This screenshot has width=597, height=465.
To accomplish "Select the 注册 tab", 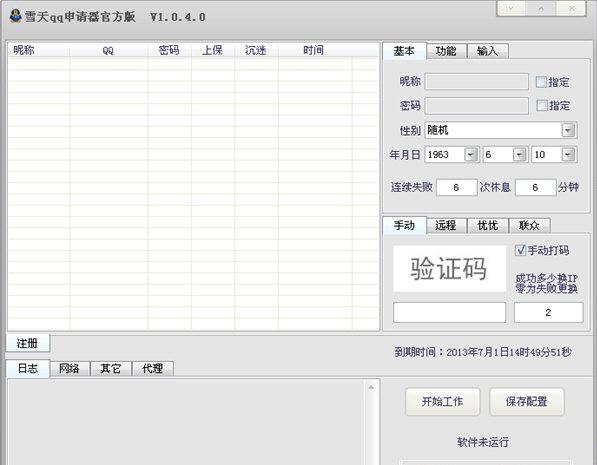I will 27,344.
